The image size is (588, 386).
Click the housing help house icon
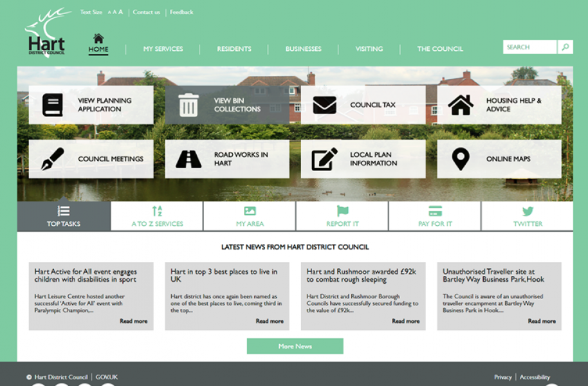pos(461,105)
